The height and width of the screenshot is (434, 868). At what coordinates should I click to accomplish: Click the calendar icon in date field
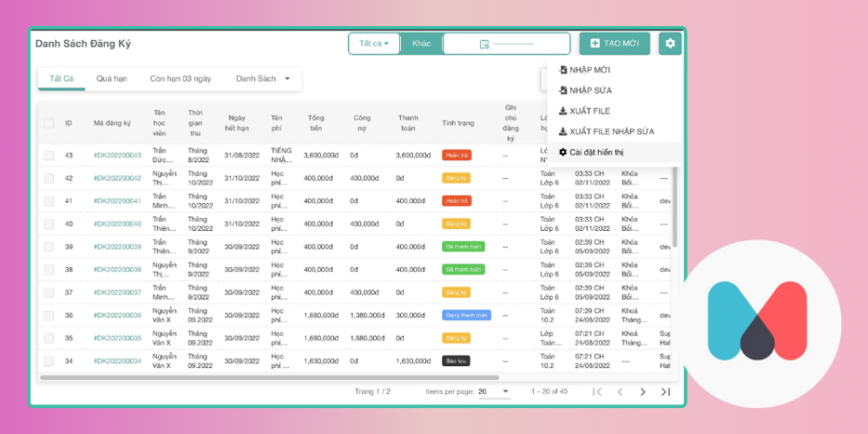[x=484, y=45]
